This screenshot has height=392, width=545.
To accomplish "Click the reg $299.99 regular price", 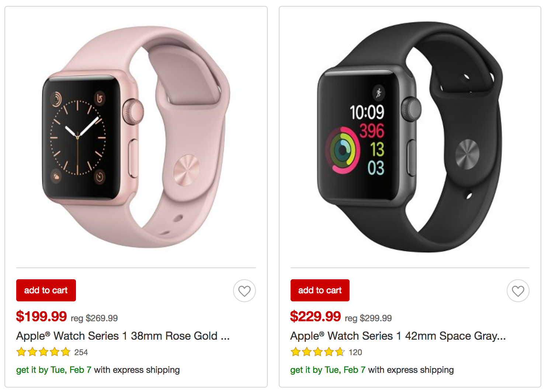I will [x=368, y=318].
